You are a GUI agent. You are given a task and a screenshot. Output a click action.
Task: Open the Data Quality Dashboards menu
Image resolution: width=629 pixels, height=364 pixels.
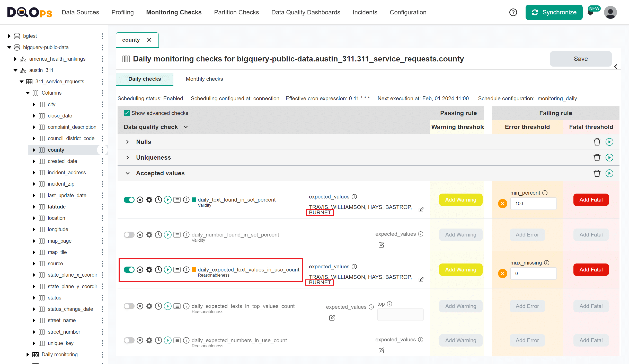[306, 12]
